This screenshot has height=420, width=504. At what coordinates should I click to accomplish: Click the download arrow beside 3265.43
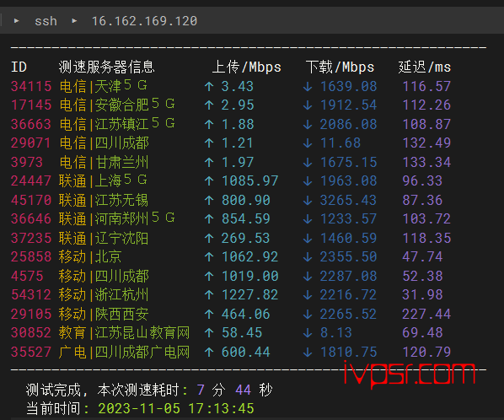(308, 201)
